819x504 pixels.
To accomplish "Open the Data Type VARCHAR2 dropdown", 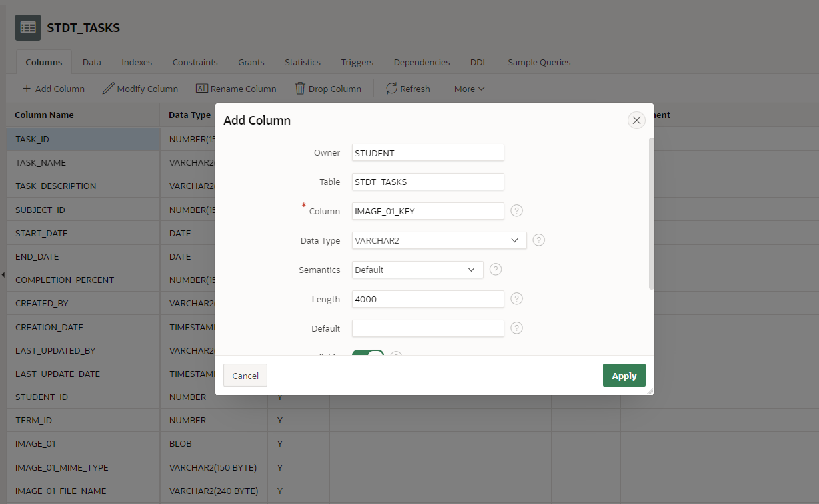I will (x=439, y=240).
